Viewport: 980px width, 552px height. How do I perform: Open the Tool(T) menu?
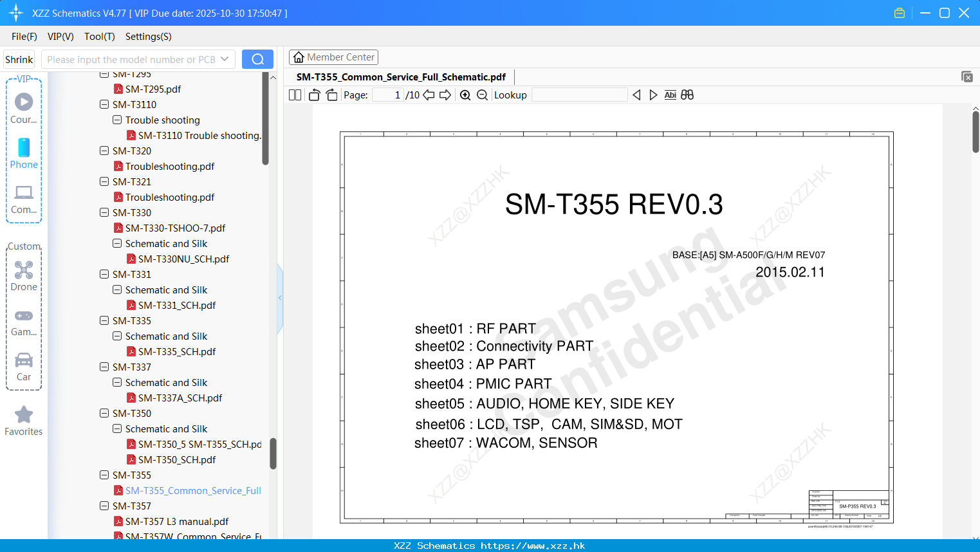pos(100,37)
